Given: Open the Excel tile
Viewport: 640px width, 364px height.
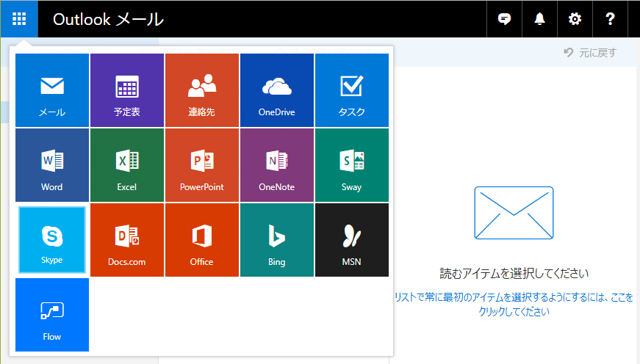Looking at the screenshot, I should click(x=127, y=165).
